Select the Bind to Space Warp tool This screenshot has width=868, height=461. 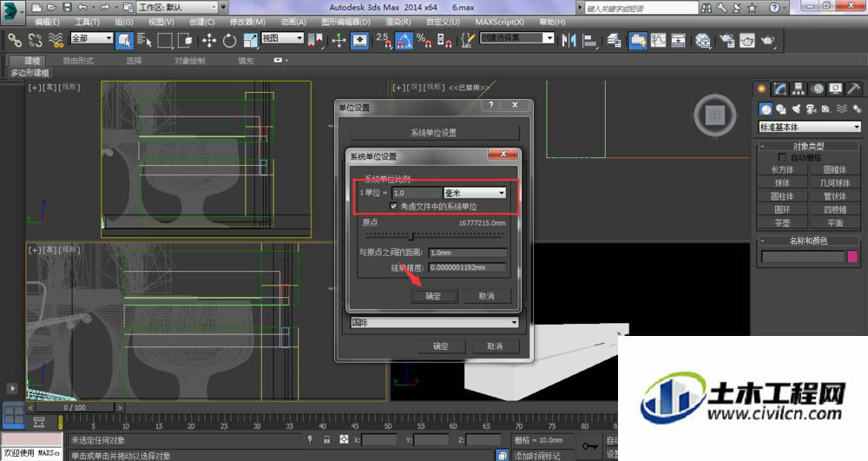click(56, 41)
